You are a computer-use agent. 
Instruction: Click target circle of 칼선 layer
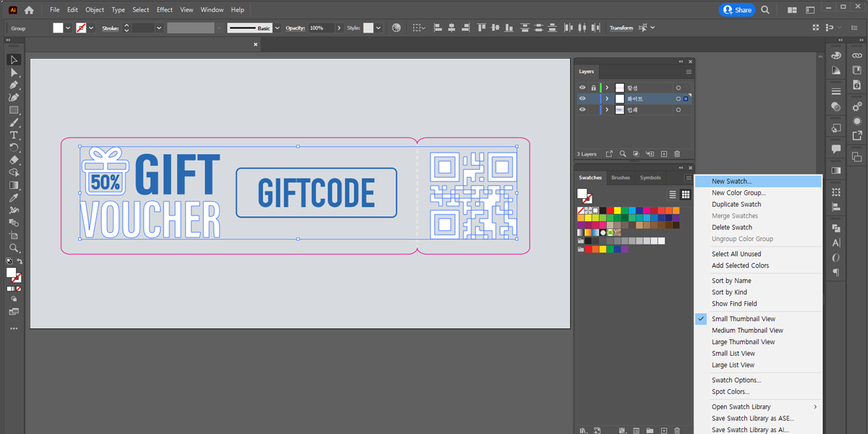click(x=678, y=88)
